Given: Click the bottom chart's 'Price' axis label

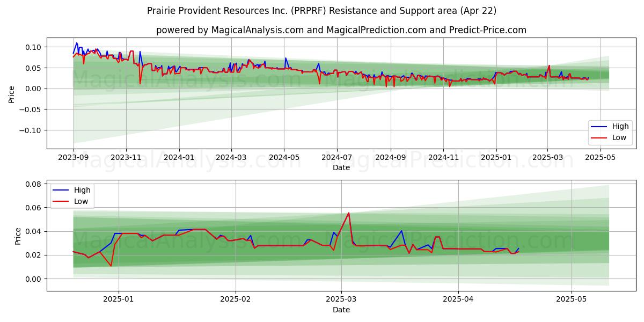Looking at the screenshot, I should point(18,236).
